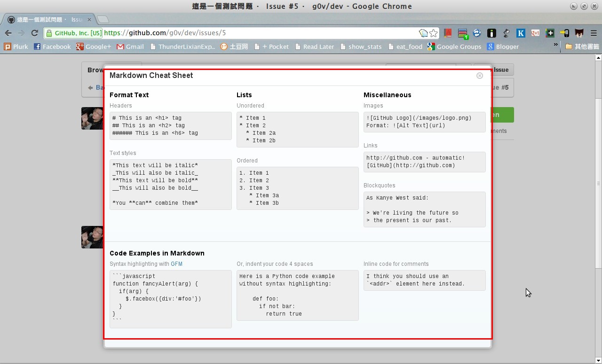The height and width of the screenshot is (364, 602).
Task: Click the 'Ordered' subheading
Action: pyautogui.click(x=247, y=161)
